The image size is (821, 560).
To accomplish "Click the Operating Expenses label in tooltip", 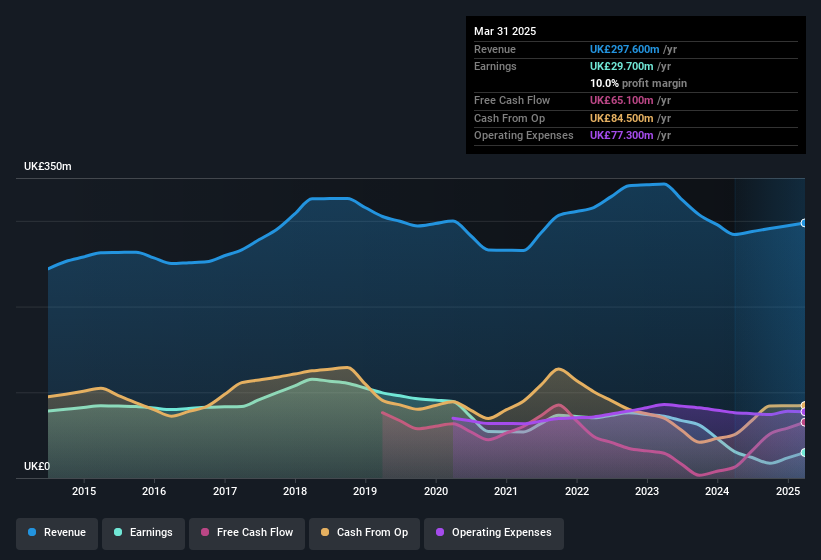I will [x=524, y=136].
